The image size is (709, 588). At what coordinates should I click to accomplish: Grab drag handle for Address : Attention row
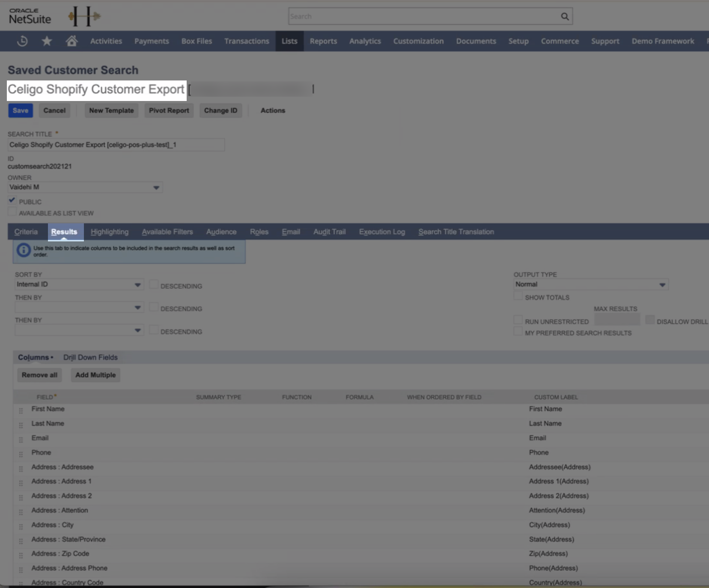[x=21, y=512]
